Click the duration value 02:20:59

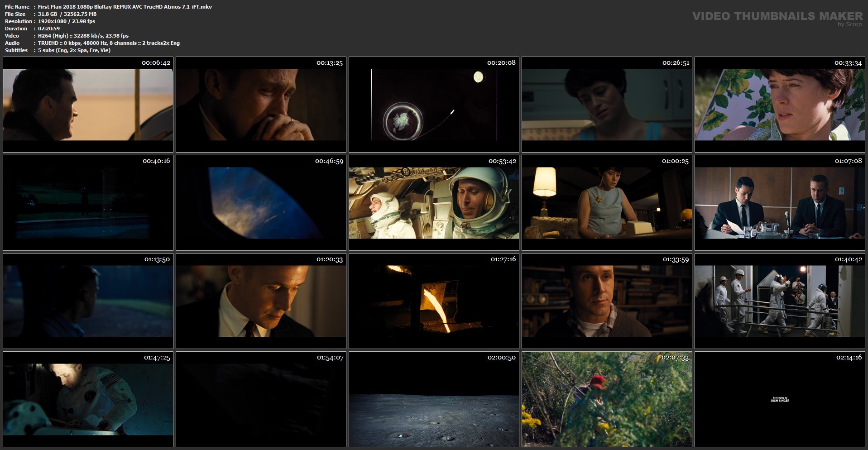pyautogui.click(x=49, y=29)
